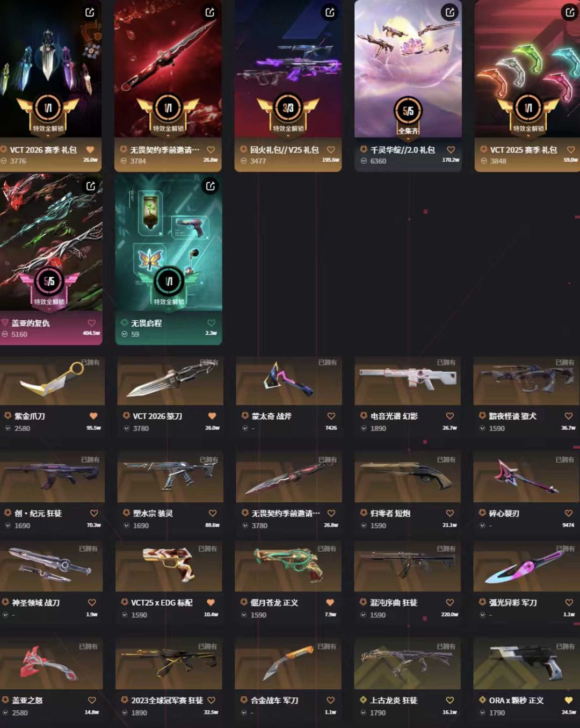
Task: Click the 3/3 winged badge on 回火礼包 card
Action: (x=288, y=113)
